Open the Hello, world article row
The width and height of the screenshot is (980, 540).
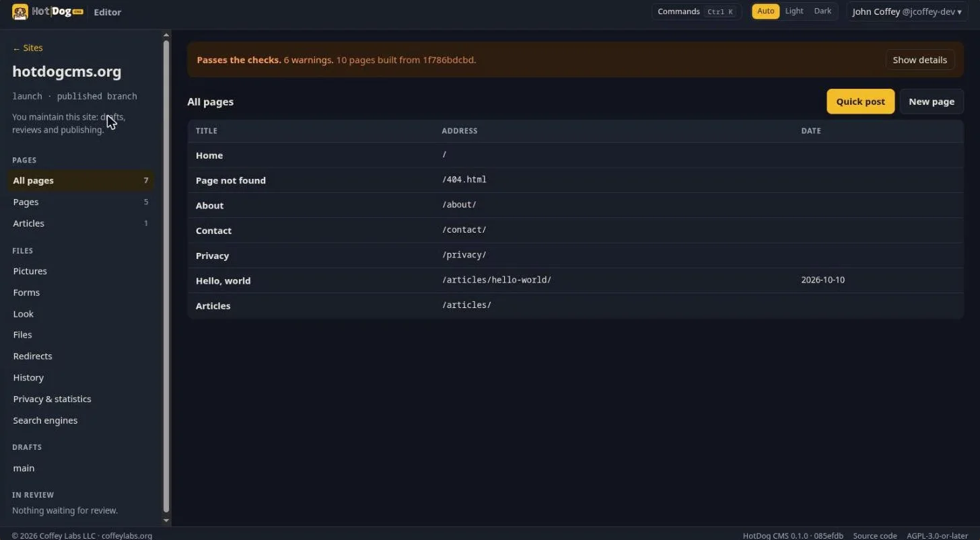point(575,280)
